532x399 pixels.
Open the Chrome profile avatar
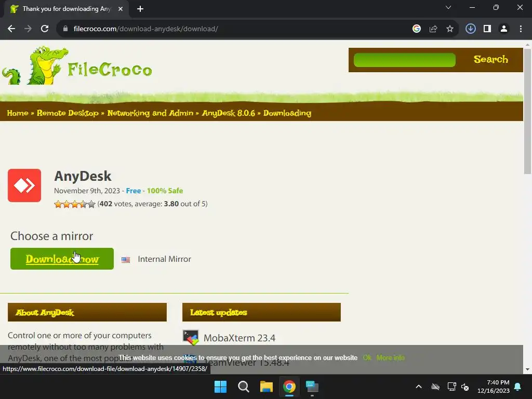(x=504, y=29)
